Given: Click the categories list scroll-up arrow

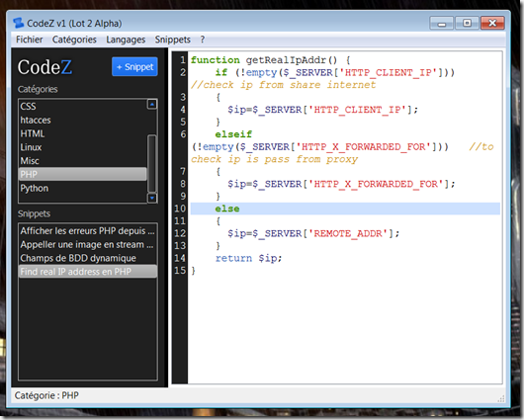Looking at the screenshot, I should pyautogui.click(x=152, y=105).
